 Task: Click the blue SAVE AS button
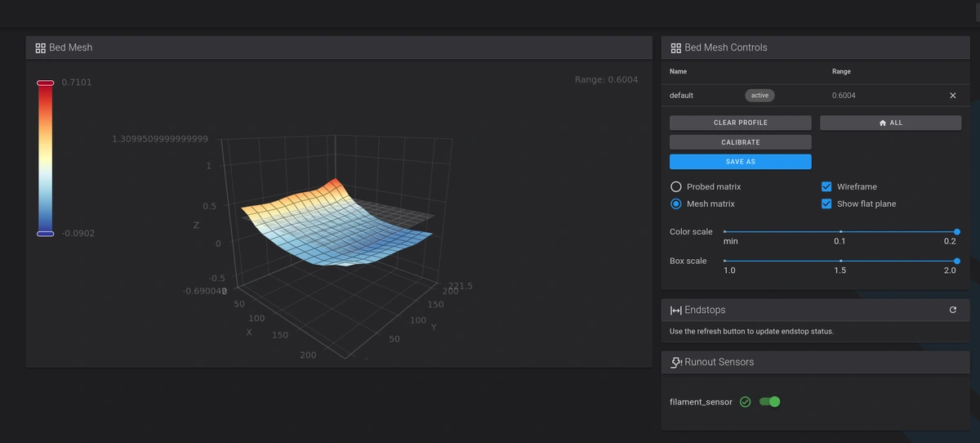[x=740, y=162]
